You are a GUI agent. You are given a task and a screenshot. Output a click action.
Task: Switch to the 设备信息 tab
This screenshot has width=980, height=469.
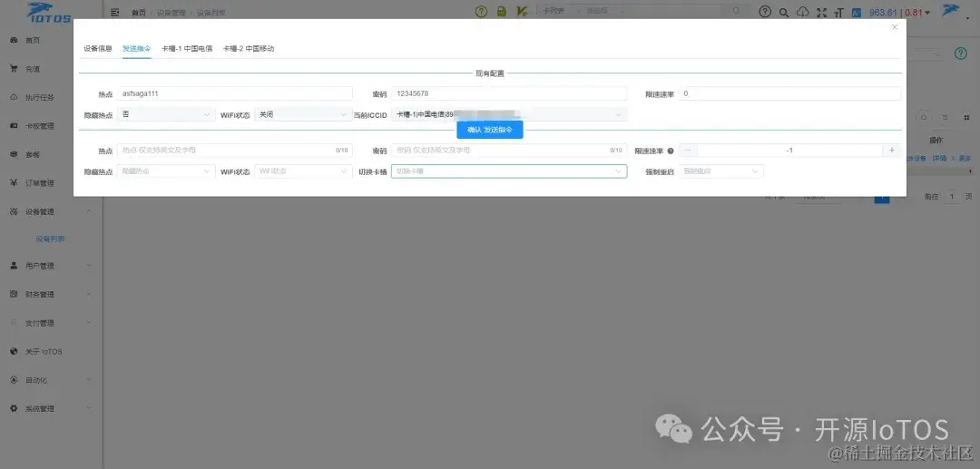pos(97,48)
